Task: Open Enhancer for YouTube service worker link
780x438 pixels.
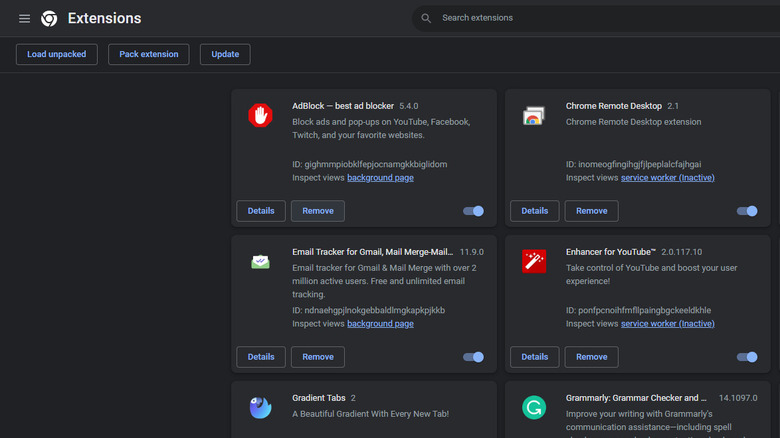Action: [x=667, y=324]
